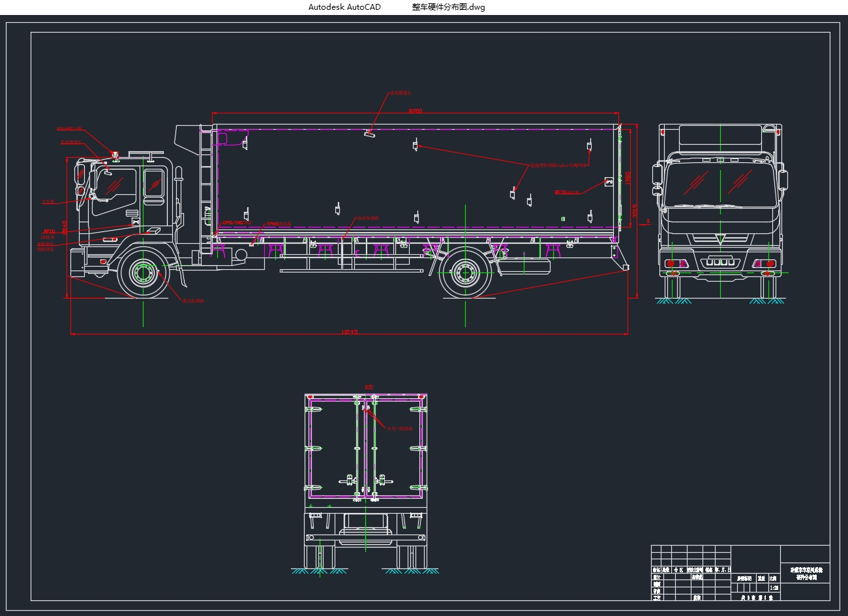Image resolution: width=848 pixels, height=616 pixels.
Task: Click the 1:20 scale cell in title block
Action: 774,587
